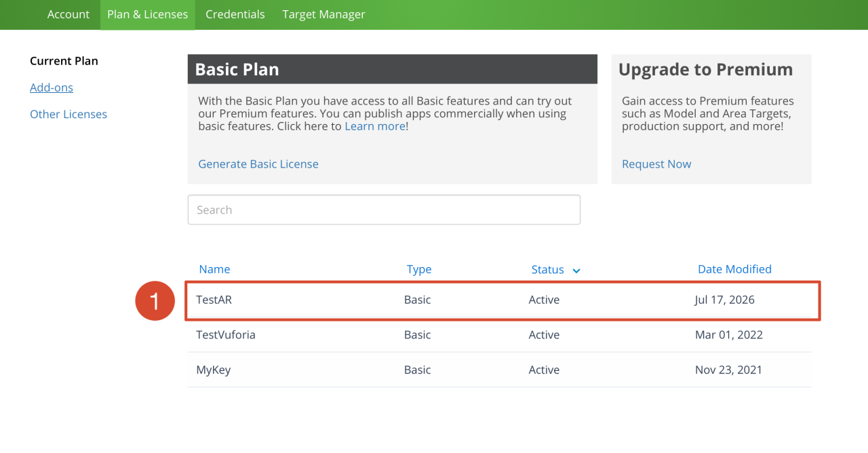Image resolution: width=868 pixels, height=453 pixels.
Task: Click Request Now for Premium
Action: (656, 164)
